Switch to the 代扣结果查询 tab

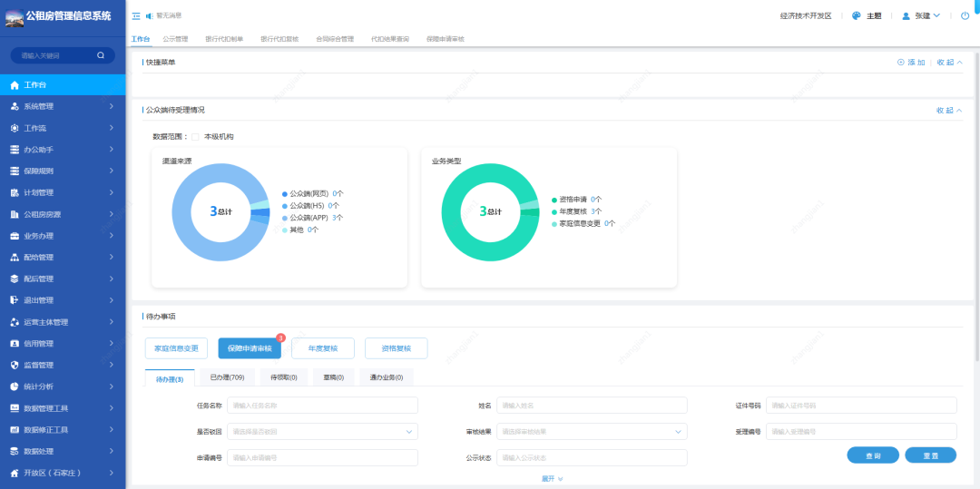390,39
